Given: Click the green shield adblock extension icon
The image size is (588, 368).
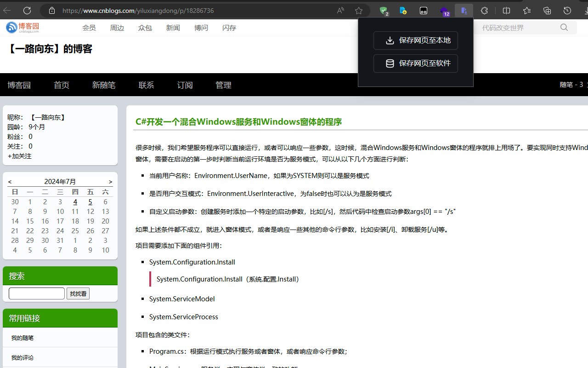Looking at the screenshot, I should (384, 10).
